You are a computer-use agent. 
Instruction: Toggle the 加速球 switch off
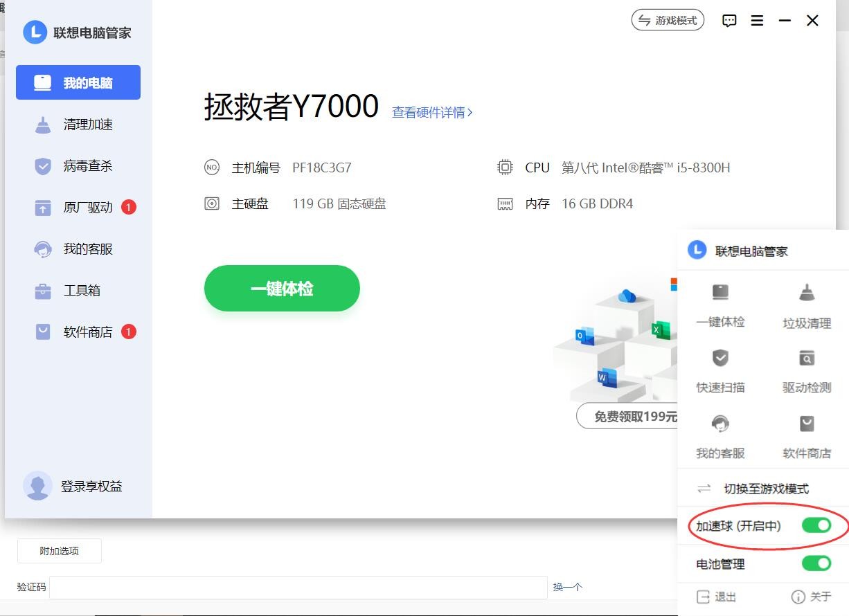(816, 526)
